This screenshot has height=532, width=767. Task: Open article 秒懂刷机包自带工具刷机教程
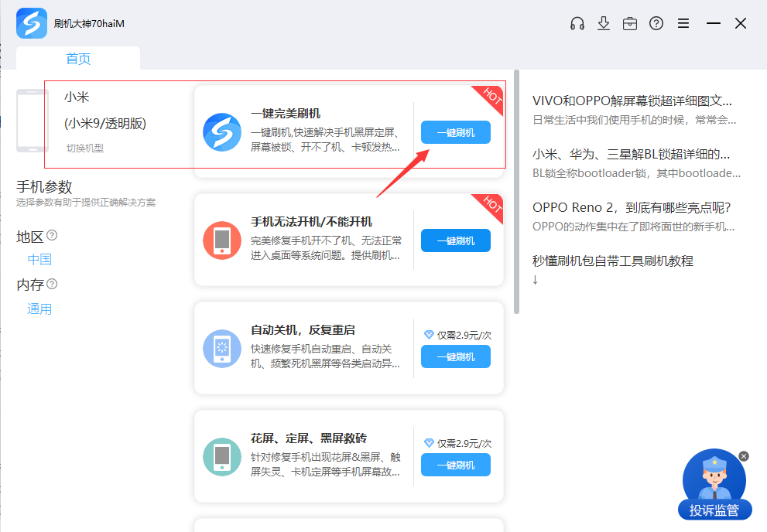[613, 261]
